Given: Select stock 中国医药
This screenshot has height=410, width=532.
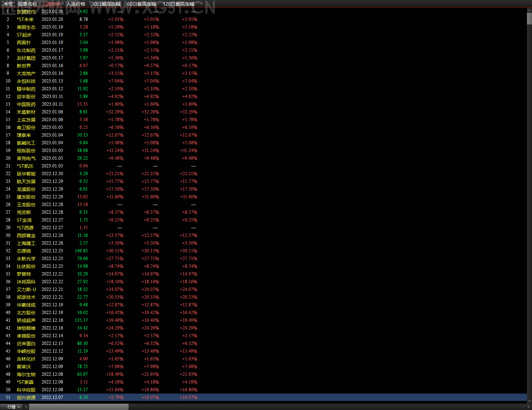Looking at the screenshot, I should click(x=26, y=104).
